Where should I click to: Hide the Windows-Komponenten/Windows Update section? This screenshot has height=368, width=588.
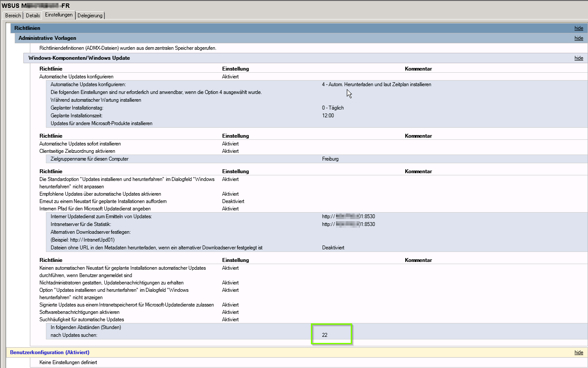[578, 58]
